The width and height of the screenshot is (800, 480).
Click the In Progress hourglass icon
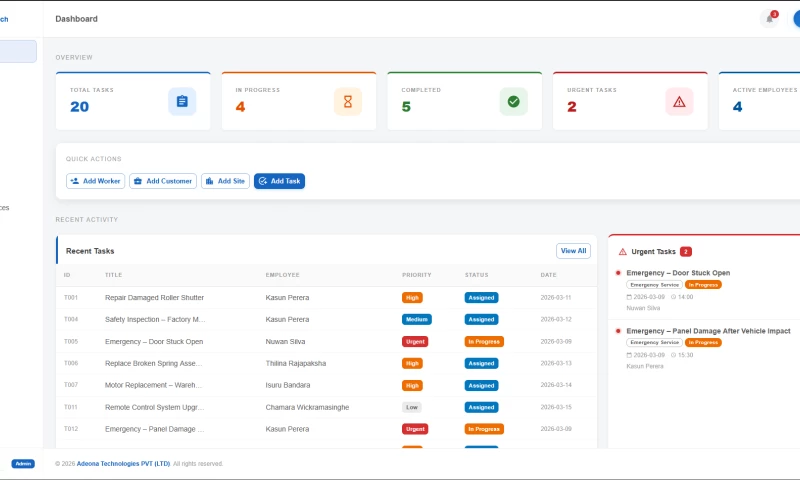pyautogui.click(x=348, y=102)
